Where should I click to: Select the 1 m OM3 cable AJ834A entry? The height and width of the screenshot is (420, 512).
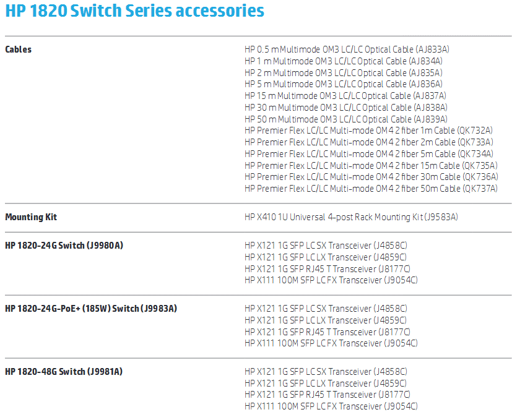click(x=344, y=61)
